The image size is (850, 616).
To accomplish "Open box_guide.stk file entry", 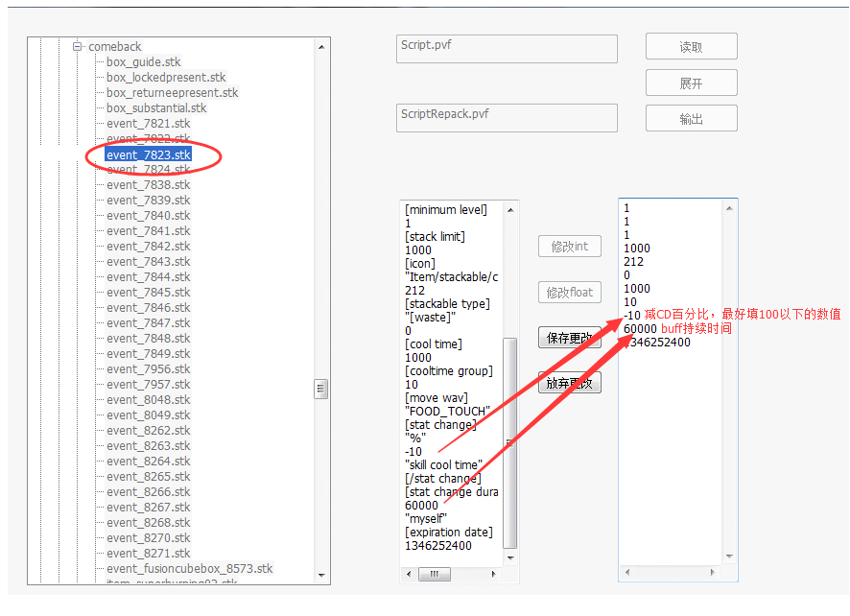I will point(143,62).
